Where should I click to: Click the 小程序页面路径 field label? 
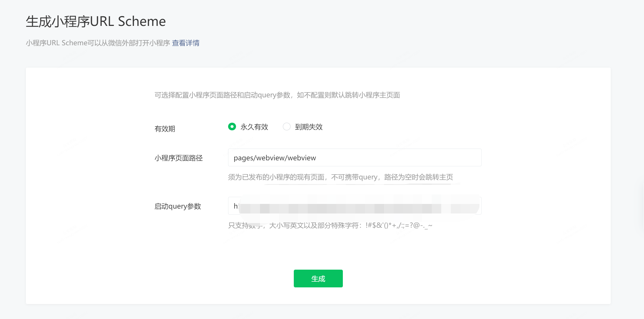tap(179, 158)
